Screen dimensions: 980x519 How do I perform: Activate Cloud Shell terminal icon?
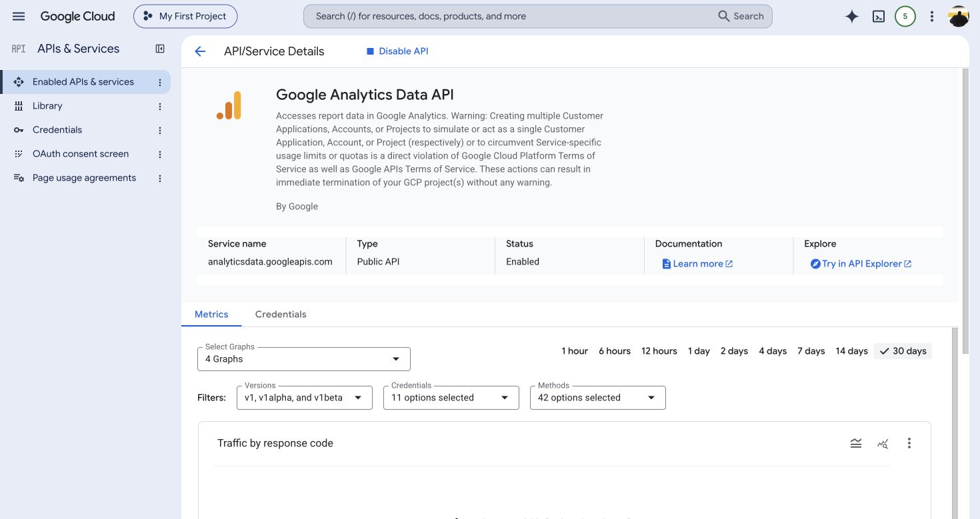tap(879, 17)
